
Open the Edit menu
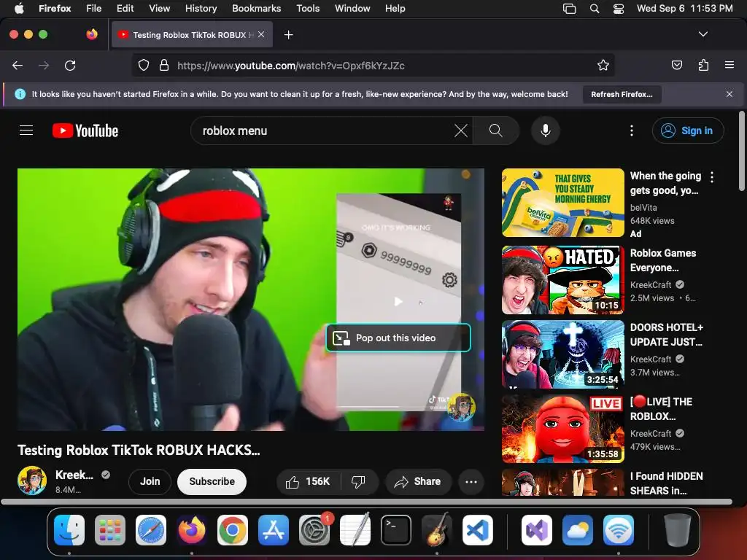[125, 9]
